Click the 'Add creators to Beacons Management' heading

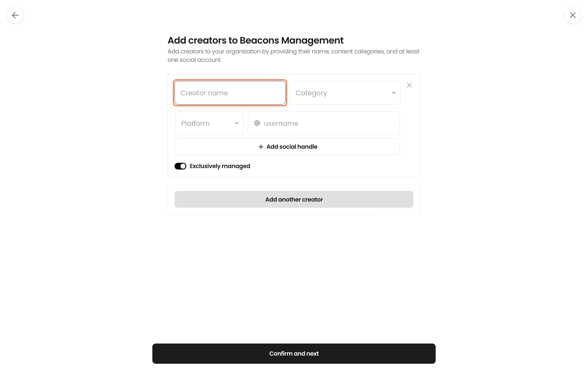point(255,40)
